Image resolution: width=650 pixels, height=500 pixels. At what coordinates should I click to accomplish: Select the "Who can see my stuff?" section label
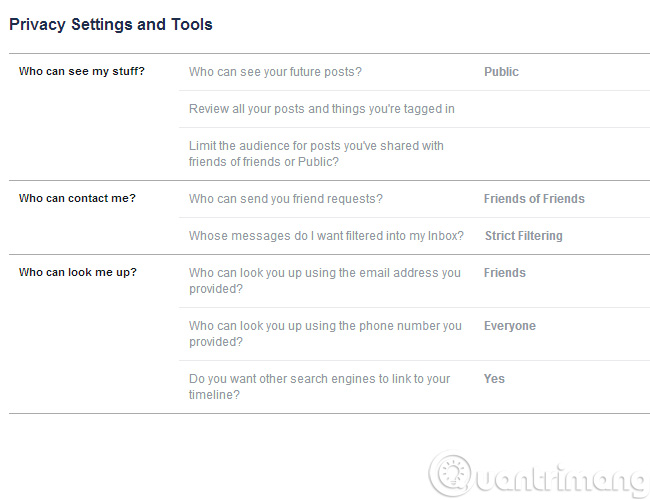pos(82,72)
